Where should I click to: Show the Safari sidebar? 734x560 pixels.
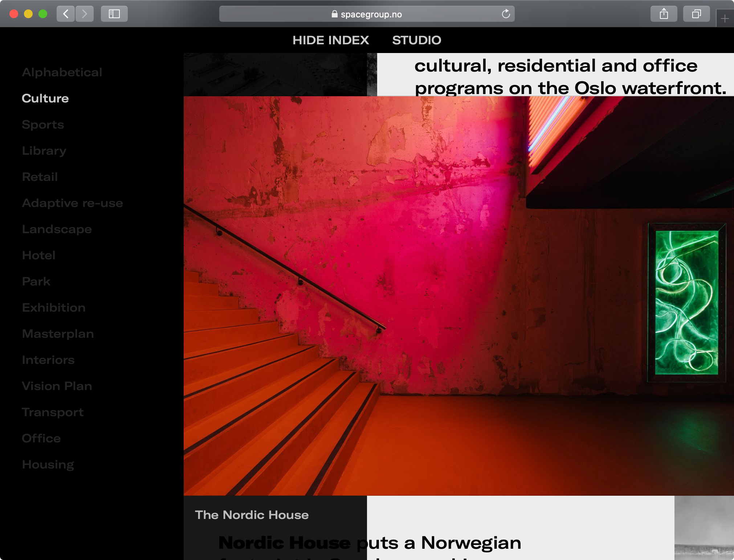[114, 14]
